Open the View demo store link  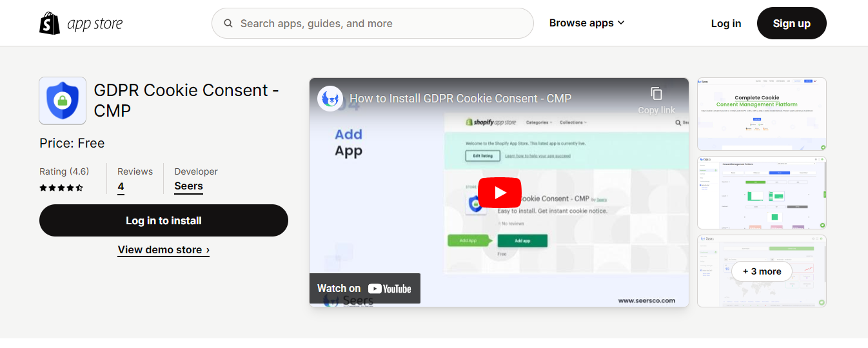coord(164,249)
